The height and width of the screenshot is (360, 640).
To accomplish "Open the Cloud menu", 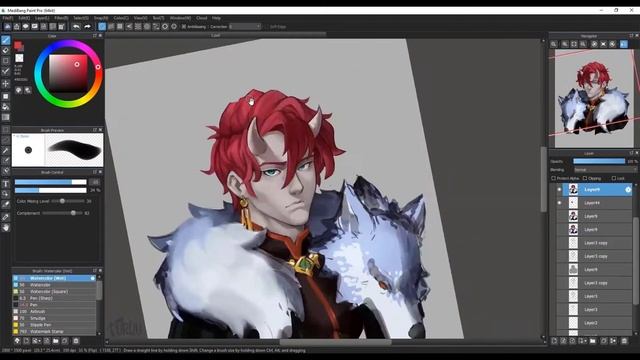I will (x=202, y=18).
